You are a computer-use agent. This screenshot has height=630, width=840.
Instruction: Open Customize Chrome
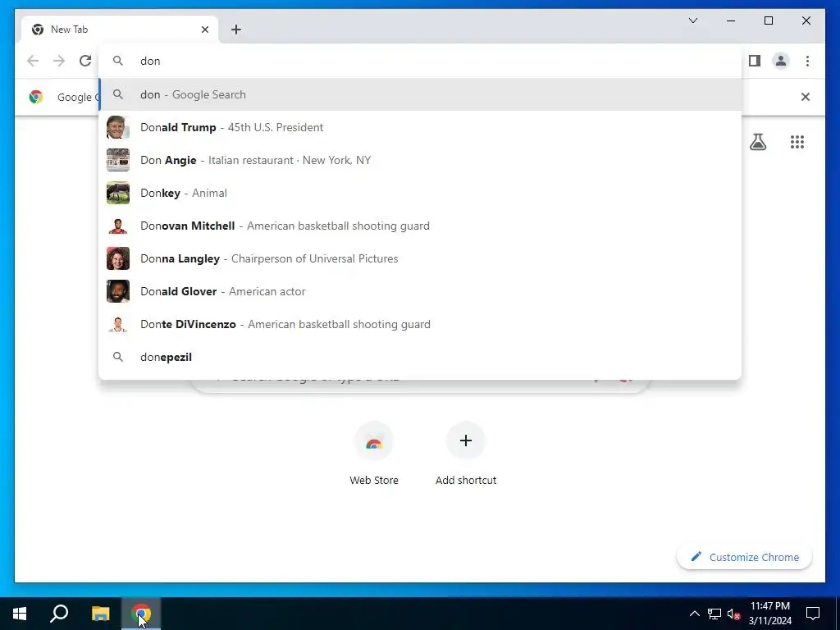pyautogui.click(x=745, y=557)
